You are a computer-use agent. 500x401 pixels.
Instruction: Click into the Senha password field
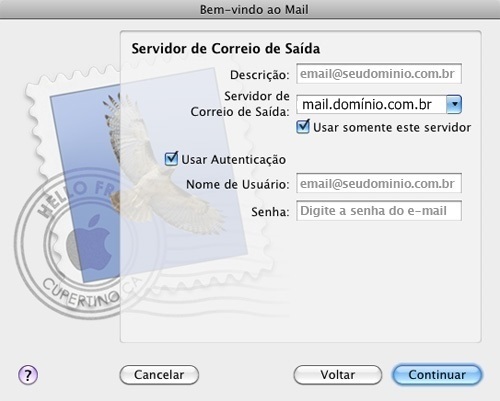379,211
